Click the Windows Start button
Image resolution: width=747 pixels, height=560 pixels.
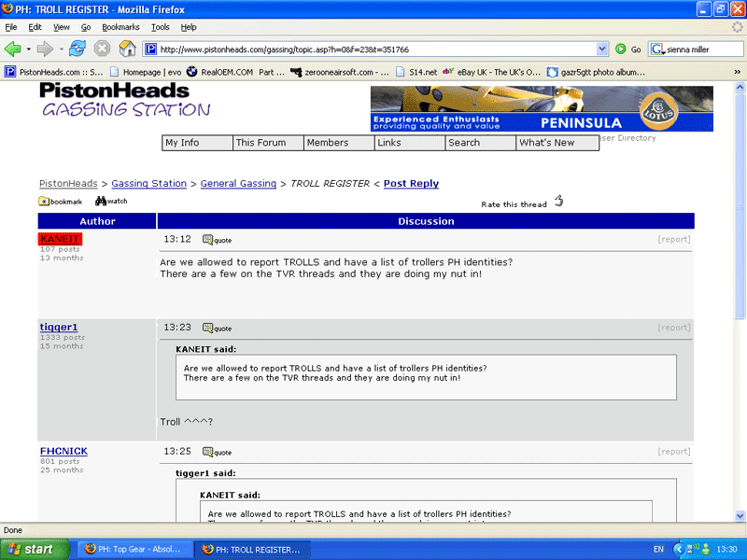coord(31,549)
